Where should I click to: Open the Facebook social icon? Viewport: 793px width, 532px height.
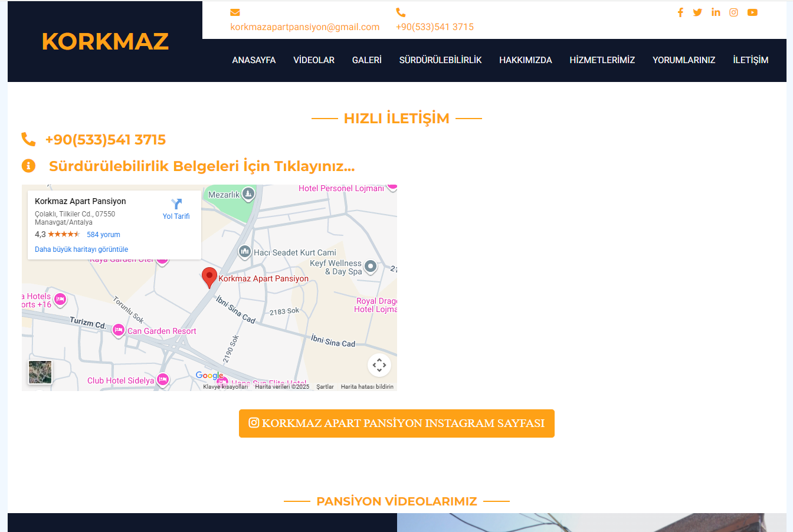[680, 12]
